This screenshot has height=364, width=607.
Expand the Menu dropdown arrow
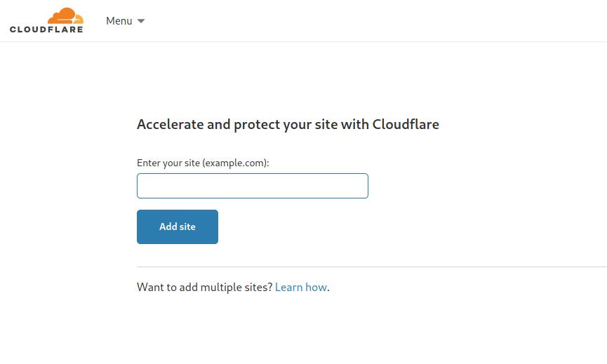click(141, 21)
